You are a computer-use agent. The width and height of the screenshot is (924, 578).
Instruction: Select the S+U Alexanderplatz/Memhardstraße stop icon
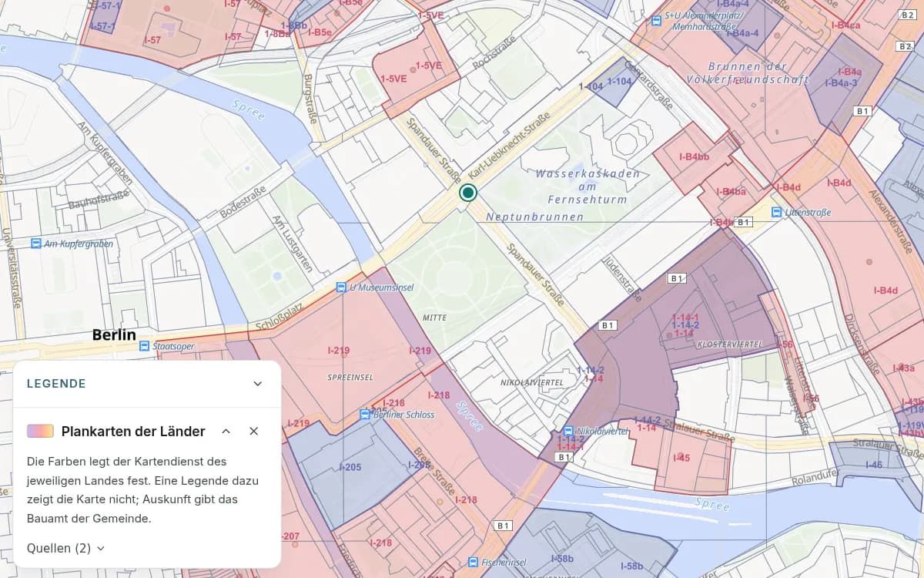656,21
